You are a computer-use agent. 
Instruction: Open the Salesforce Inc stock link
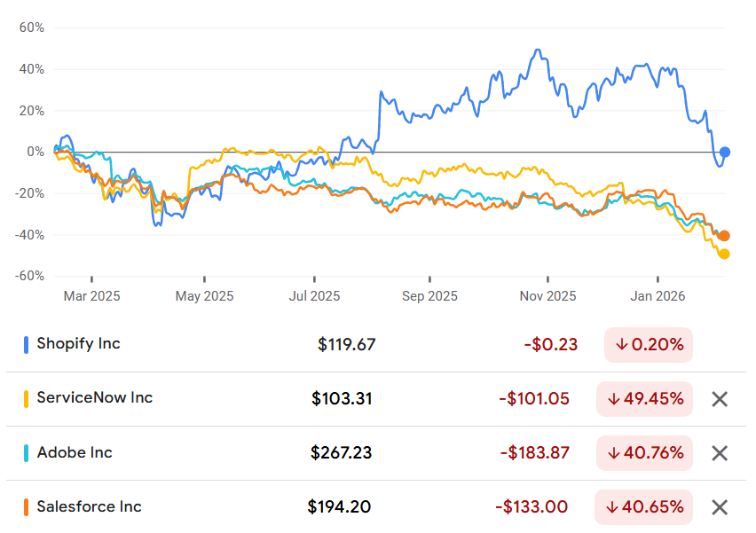[90, 506]
